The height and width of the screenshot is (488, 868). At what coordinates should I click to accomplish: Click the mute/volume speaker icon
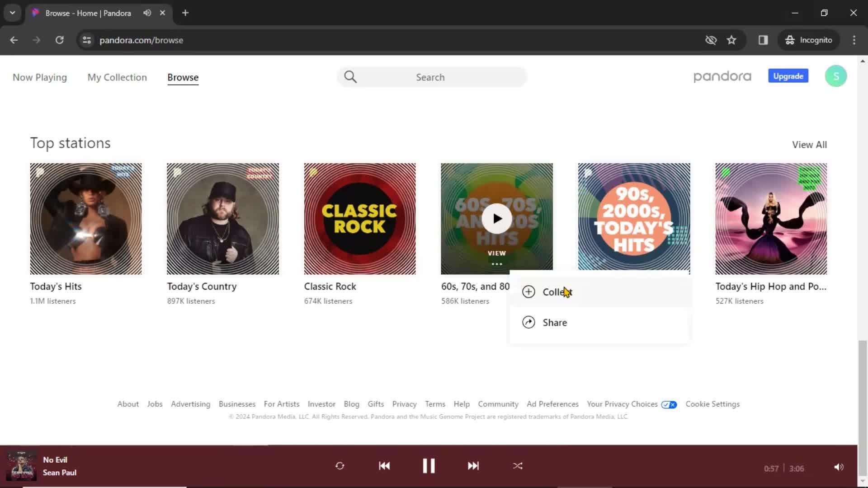(x=838, y=467)
